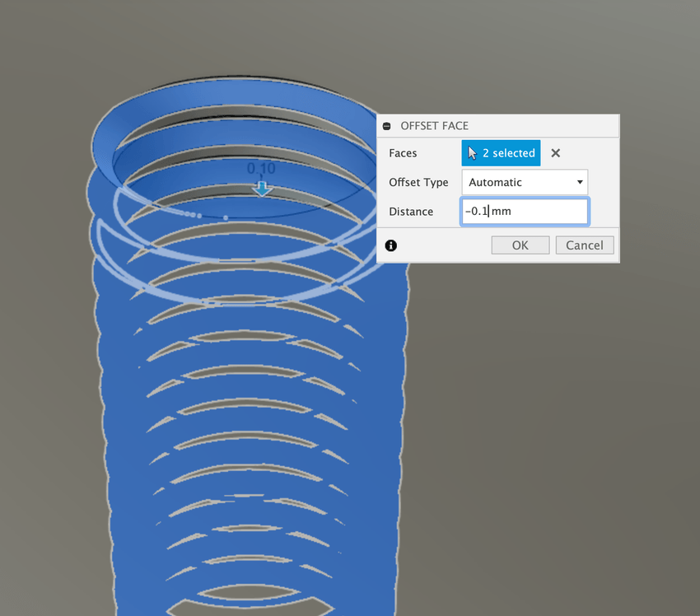Viewport: 700px width, 616px height.
Task: Click the Faces label
Action: pyautogui.click(x=403, y=153)
